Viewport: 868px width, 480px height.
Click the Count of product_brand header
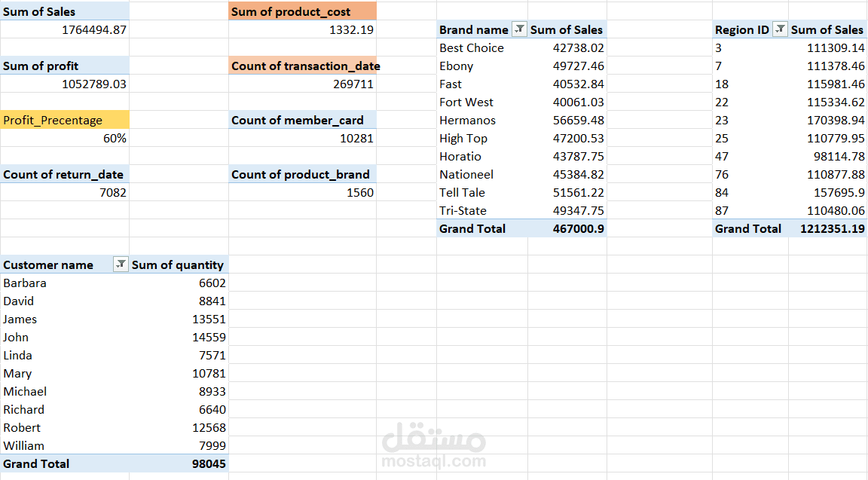pyautogui.click(x=300, y=175)
